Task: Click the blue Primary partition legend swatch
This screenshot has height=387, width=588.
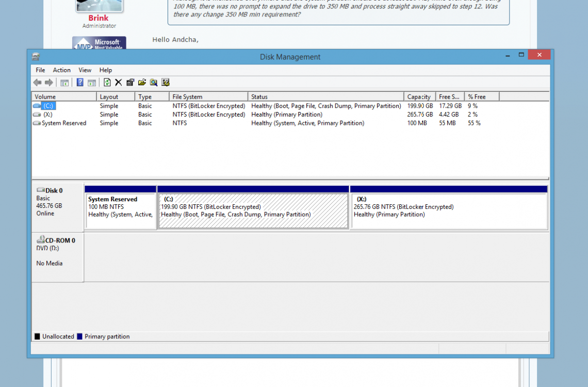Action: click(79, 336)
